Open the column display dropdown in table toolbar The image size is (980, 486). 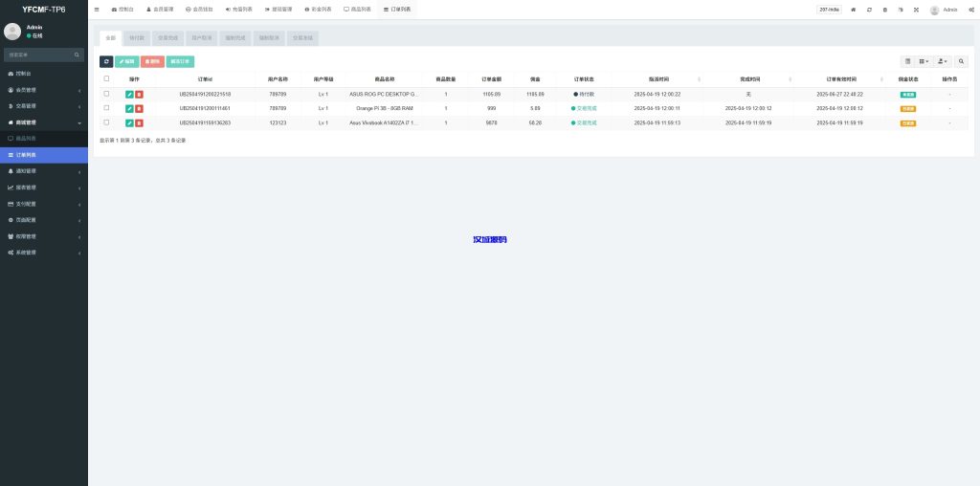pos(924,61)
